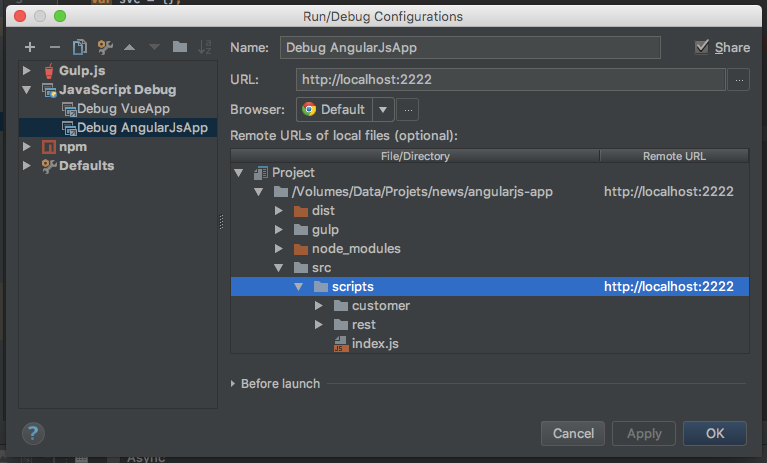Expand the npm group
The height and width of the screenshot is (463, 767).
(27, 147)
